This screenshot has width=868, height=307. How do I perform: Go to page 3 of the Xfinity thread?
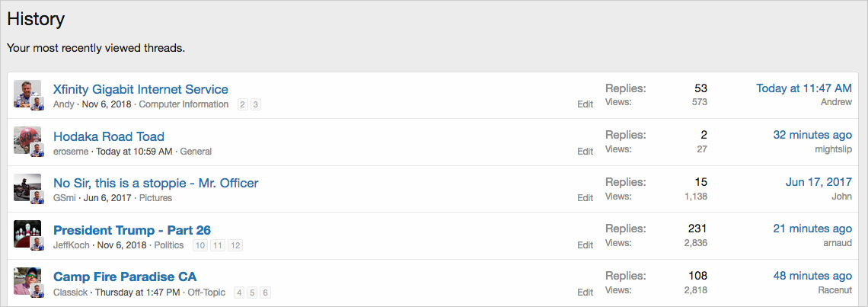click(x=256, y=104)
